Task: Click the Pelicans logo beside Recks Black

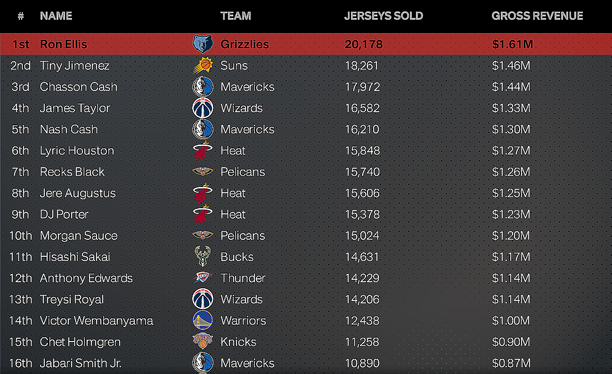Action: pos(203,171)
